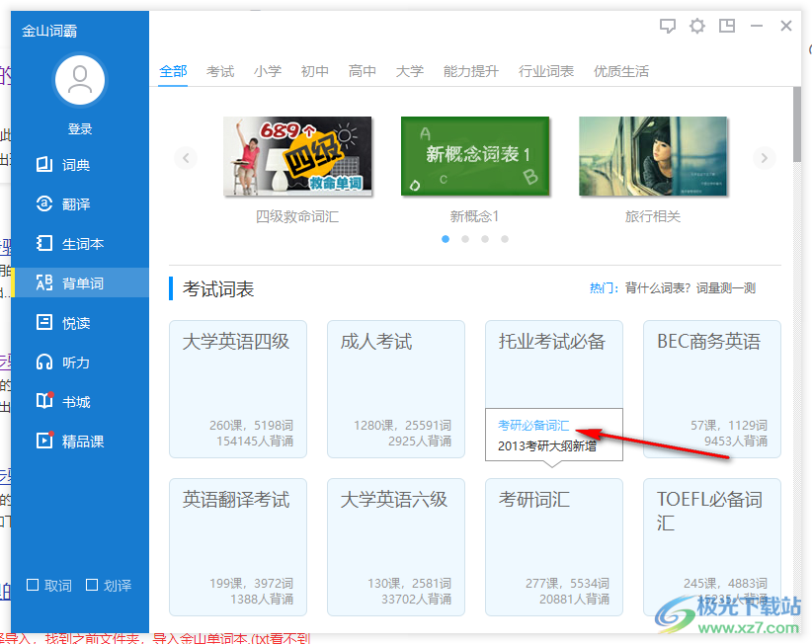Enable the 划译 checkbox
812x644 pixels.
tap(92, 585)
